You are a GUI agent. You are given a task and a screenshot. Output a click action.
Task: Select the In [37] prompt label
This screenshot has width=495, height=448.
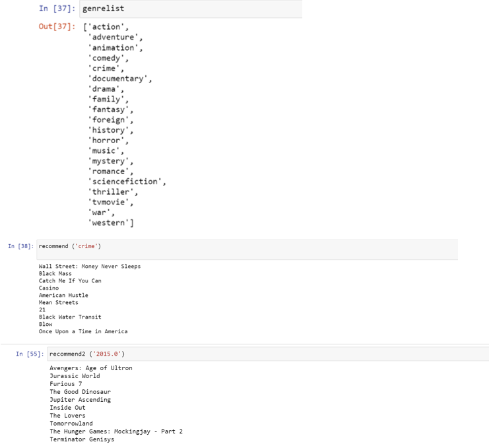click(x=57, y=9)
